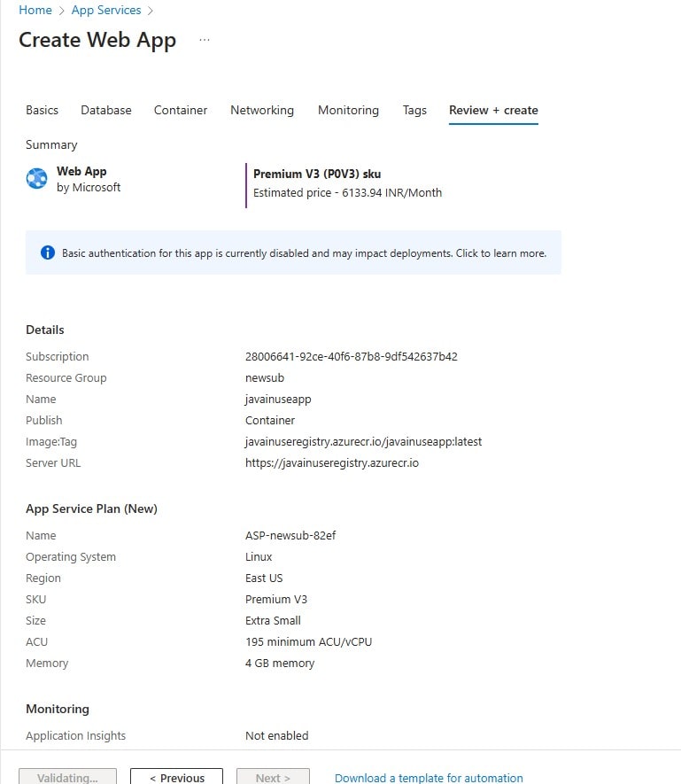
Task: Download a template for automation
Action: click(x=429, y=778)
